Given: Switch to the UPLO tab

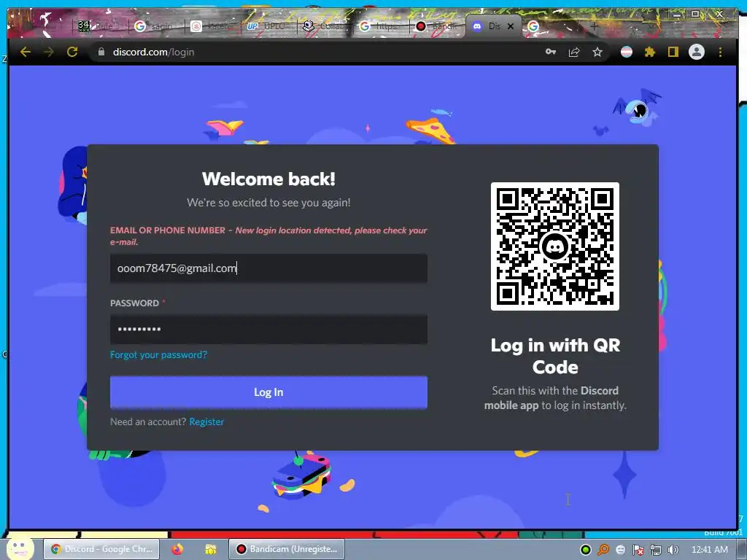Looking at the screenshot, I should 268,26.
